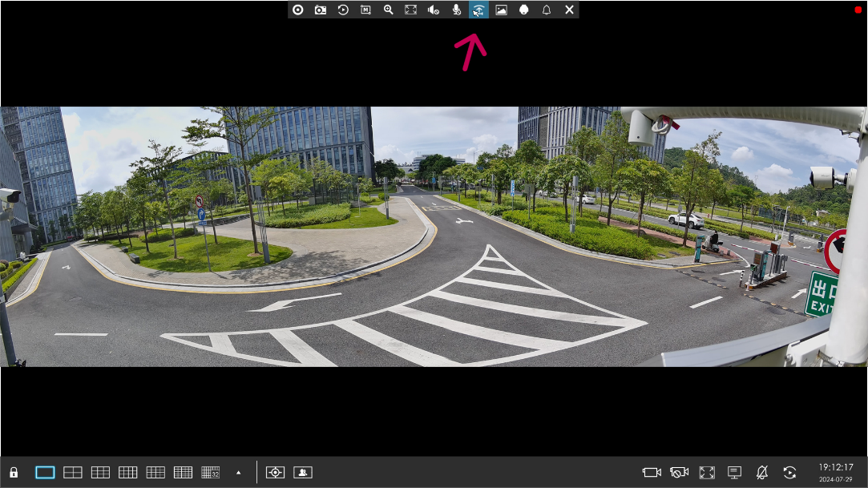Screen dimensions: 868x488
Task: Start recording all cameras from the bottom bar
Action: (x=652, y=473)
